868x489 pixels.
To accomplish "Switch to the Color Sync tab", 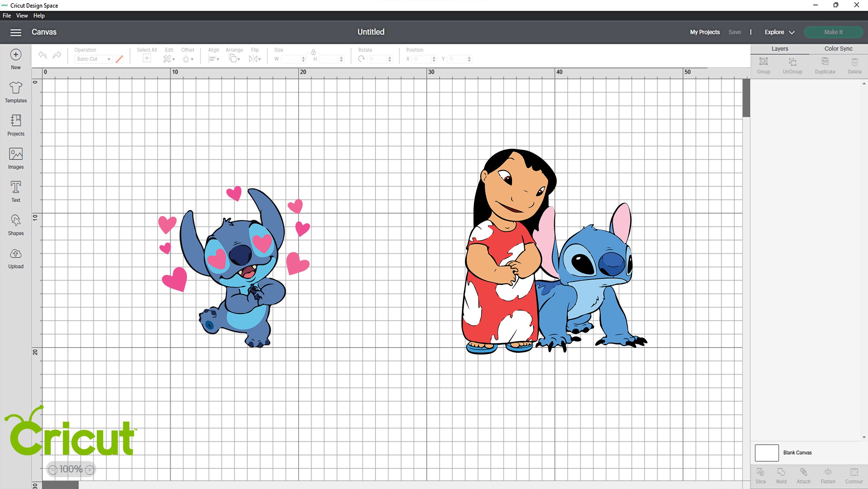I will point(838,49).
